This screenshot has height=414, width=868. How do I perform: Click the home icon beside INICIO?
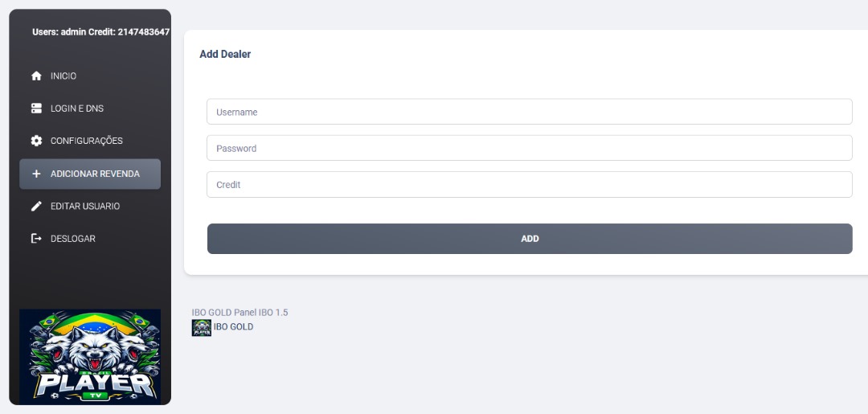(x=36, y=76)
